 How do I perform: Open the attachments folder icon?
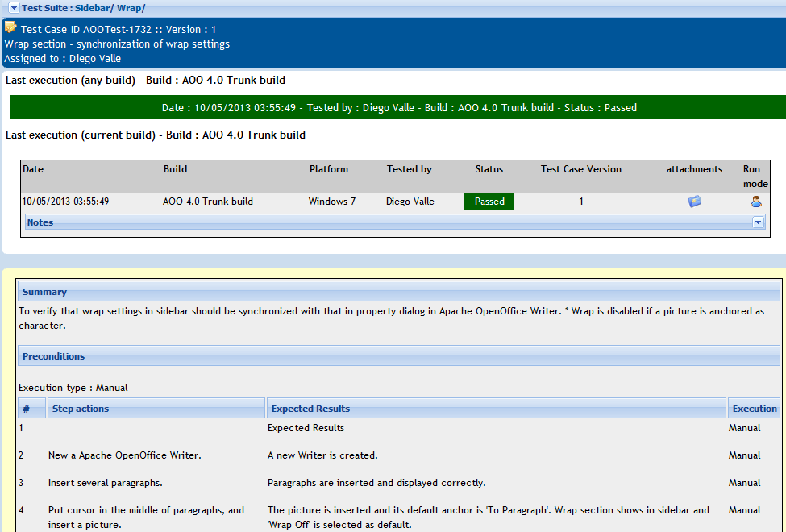pos(695,202)
